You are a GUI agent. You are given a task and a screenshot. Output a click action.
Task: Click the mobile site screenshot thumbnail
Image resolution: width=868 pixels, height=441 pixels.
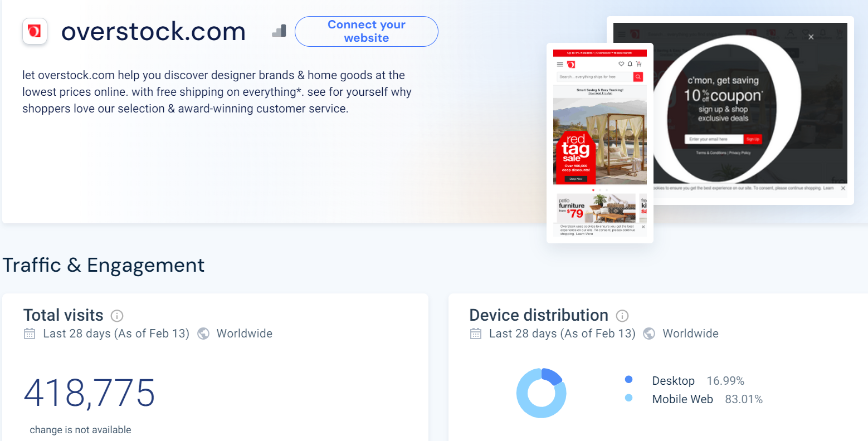click(x=600, y=143)
